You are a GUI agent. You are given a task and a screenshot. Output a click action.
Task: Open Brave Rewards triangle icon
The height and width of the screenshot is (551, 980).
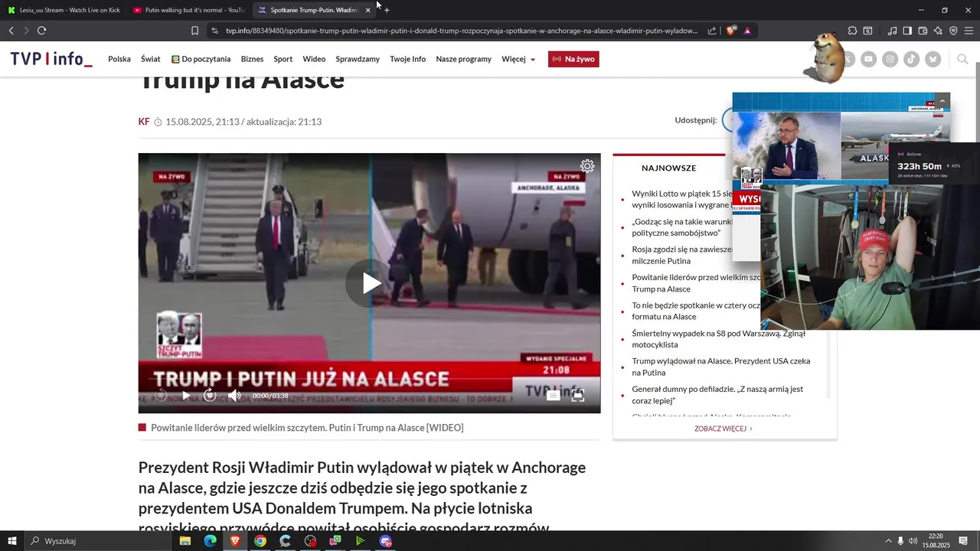coord(747,31)
